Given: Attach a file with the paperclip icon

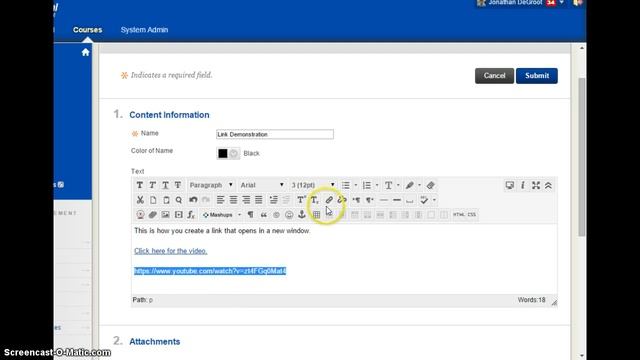Looking at the screenshot, I should [153, 215].
